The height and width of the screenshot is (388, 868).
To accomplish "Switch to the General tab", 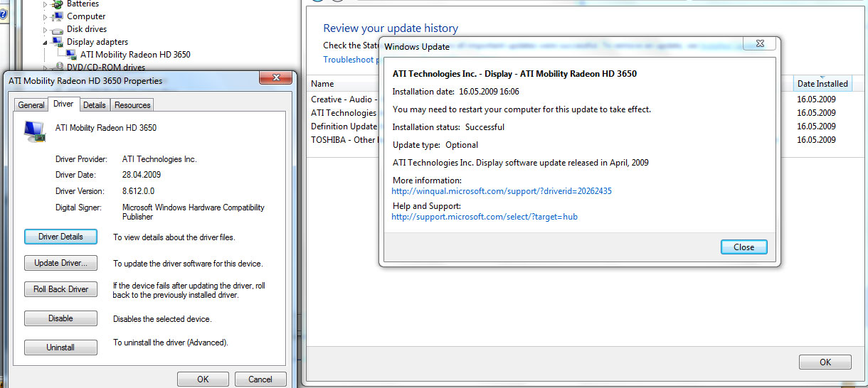I will pos(31,105).
